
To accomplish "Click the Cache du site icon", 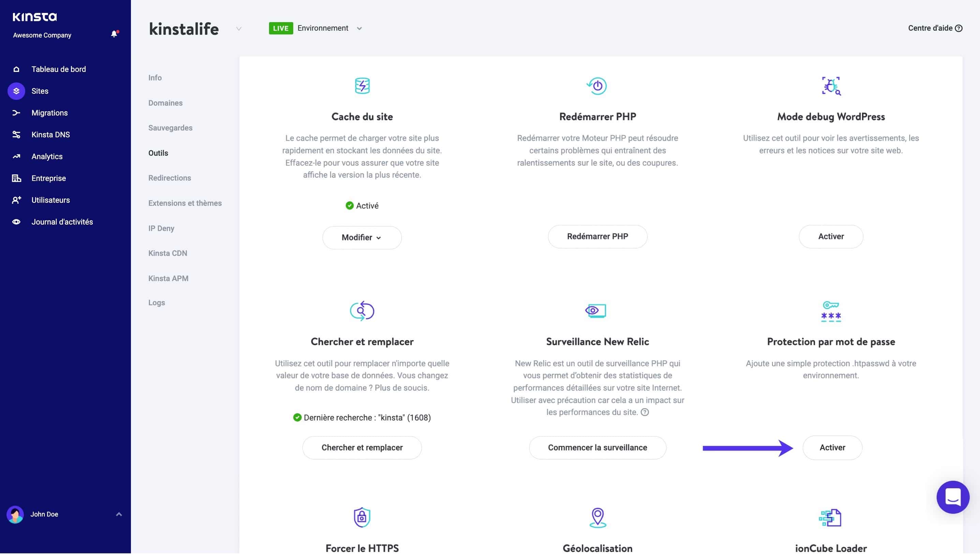I will coord(362,86).
